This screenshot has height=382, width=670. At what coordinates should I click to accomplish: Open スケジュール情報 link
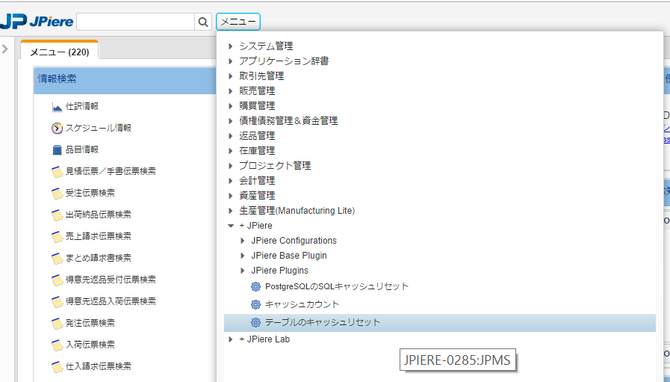[x=98, y=128]
